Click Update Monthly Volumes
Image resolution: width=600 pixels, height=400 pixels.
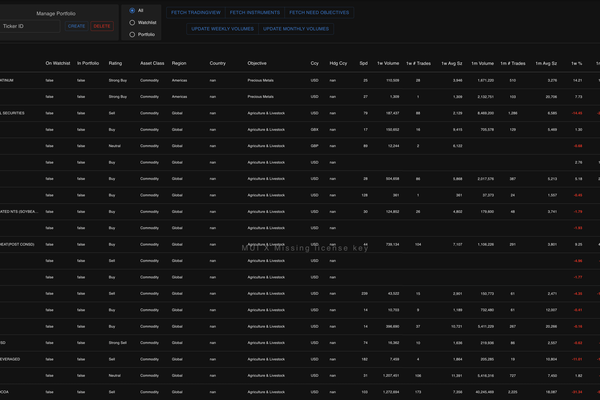tap(297, 30)
